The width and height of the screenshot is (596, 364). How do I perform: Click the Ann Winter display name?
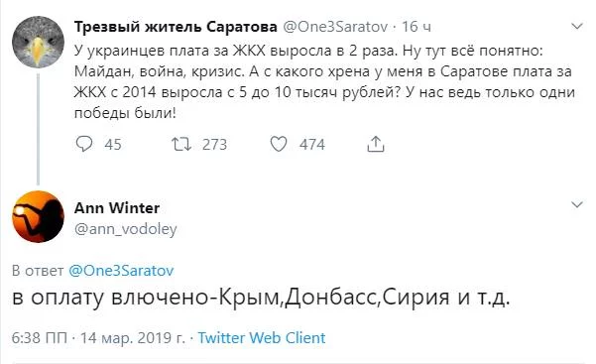point(117,207)
